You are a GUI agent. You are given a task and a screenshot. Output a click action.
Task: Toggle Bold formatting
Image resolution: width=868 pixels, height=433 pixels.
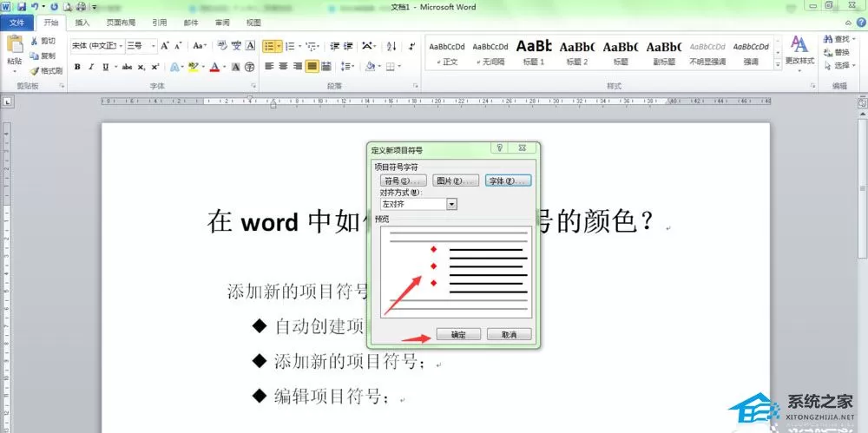coord(77,67)
